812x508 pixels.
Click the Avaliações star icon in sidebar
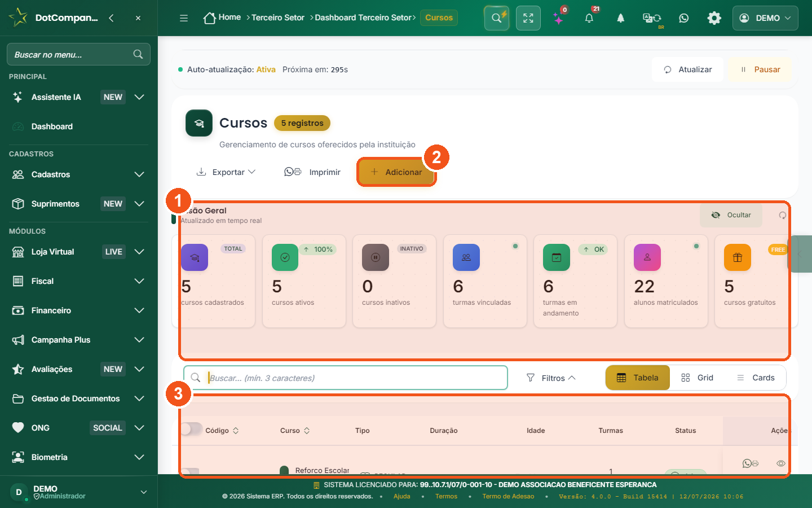coord(18,369)
